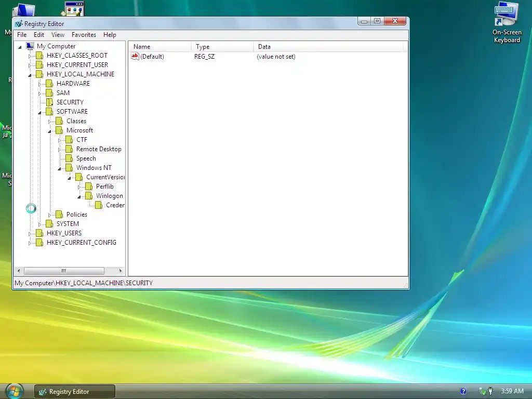
Task: Click the SECURITY folder icon
Action: [x=49, y=102]
